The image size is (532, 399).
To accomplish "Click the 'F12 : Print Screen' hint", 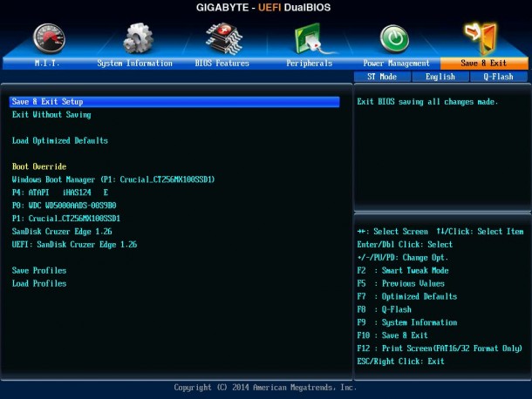I will 440,348.
